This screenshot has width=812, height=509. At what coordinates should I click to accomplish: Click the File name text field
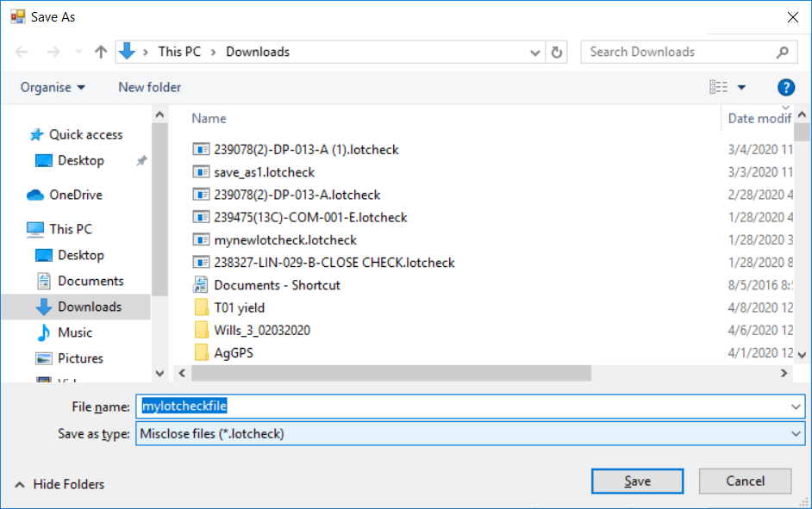pos(465,407)
